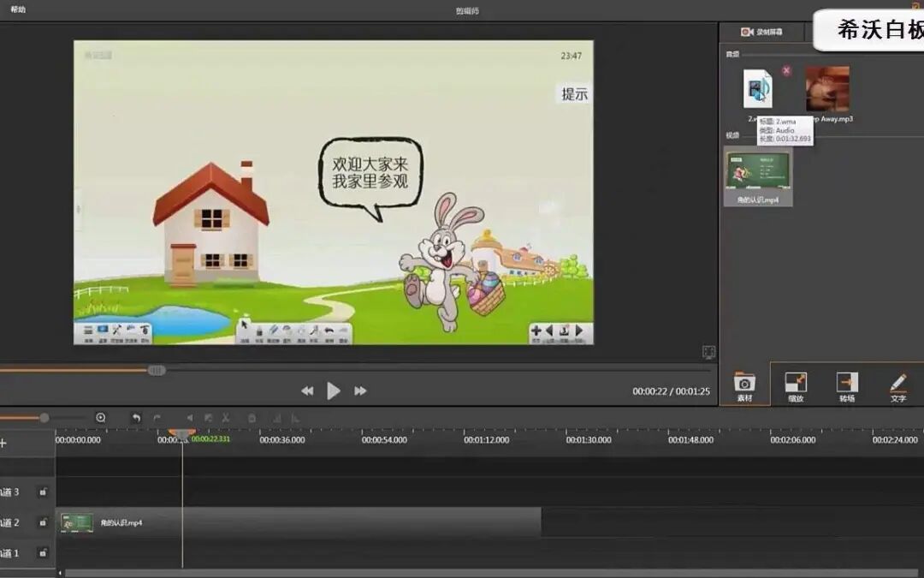Fast forward the preview playback
Screen dimensions: 924x578
click(x=360, y=390)
